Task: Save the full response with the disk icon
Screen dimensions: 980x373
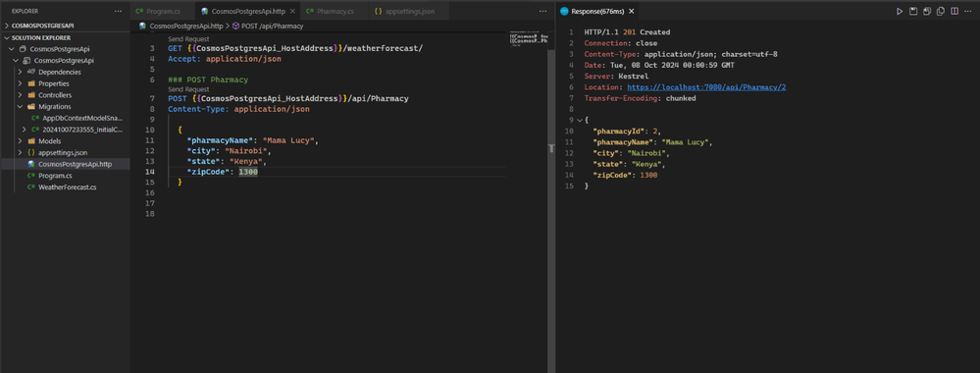Action: coord(913,11)
